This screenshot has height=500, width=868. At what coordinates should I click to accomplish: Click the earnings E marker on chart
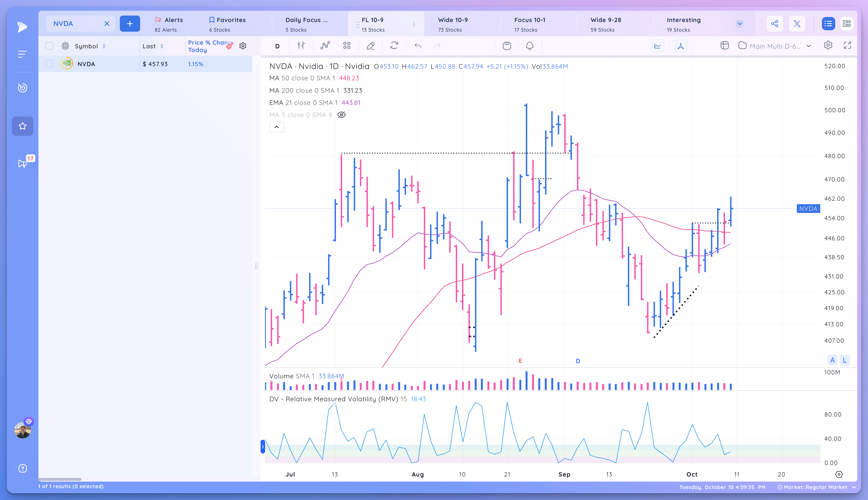click(x=520, y=361)
